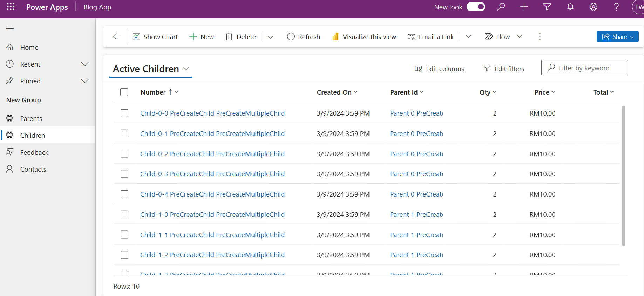Check the Child-0-0 row checkbox
Viewport: 644px width, 296px height.
click(x=124, y=113)
